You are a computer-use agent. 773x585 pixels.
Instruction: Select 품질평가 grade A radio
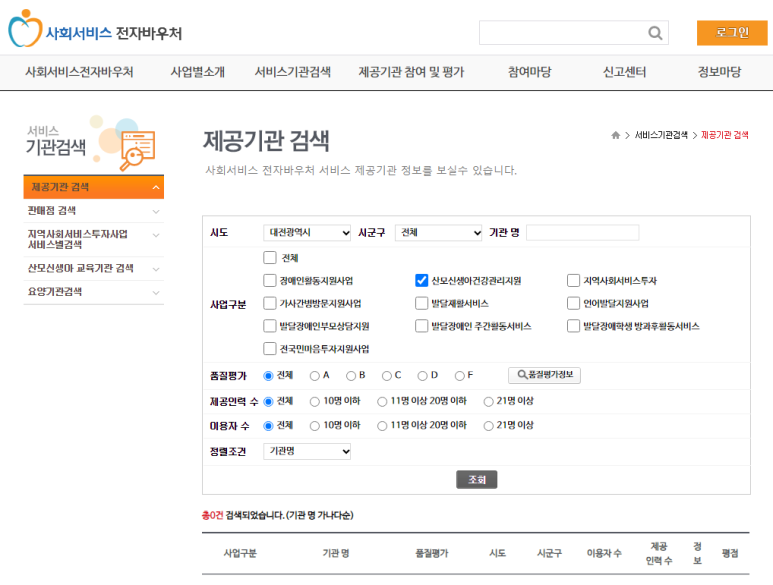(x=315, y=376)
